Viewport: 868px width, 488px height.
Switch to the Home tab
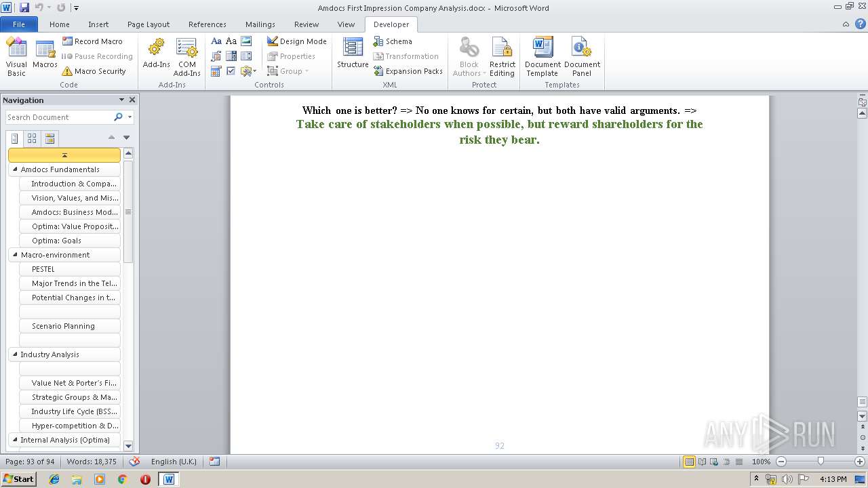(60, 24)
